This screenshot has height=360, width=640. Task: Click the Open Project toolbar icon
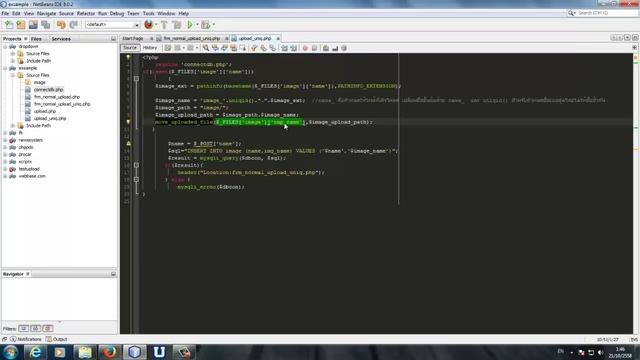coord(33,25)
